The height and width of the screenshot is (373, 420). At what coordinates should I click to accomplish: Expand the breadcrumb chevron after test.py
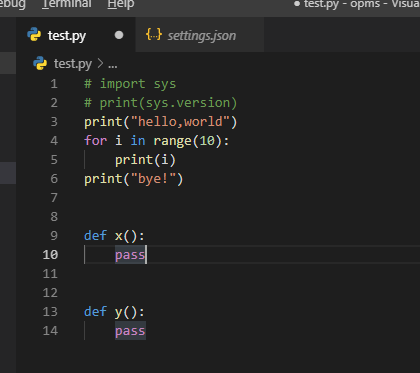100,63
